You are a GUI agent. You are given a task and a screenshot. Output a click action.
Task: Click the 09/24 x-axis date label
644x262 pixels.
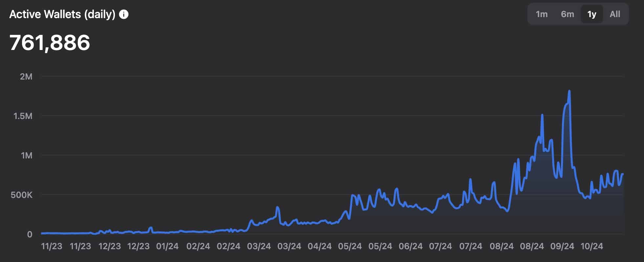[x=562, y=246]
